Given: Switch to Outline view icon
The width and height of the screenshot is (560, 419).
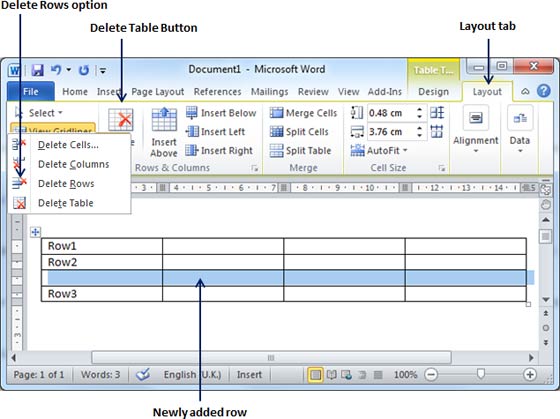Looking at the screenshot, I should click(x=362, y=375).
